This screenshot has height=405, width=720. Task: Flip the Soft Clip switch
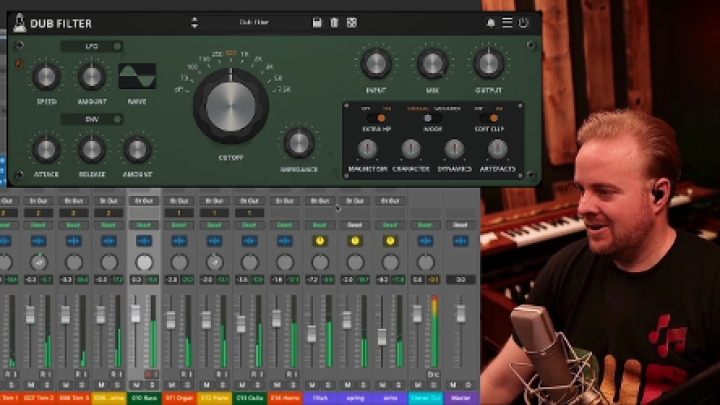point(489,118)
